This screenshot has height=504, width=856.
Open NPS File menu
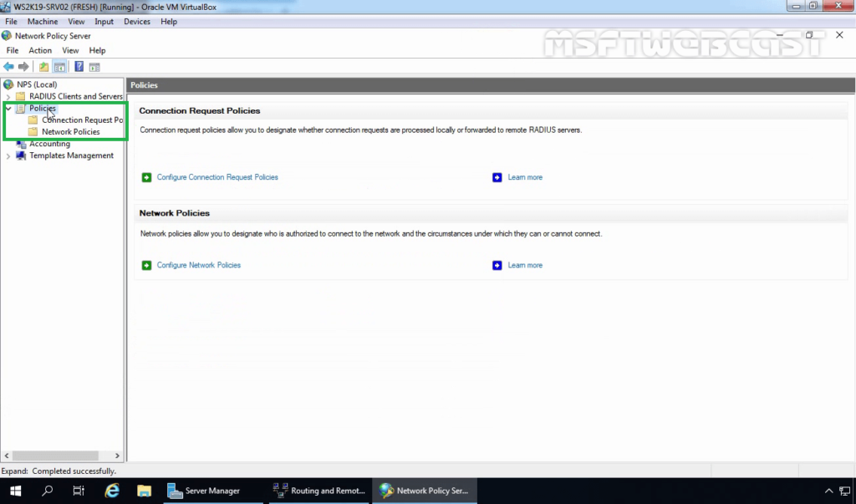(x=13, y=50)
